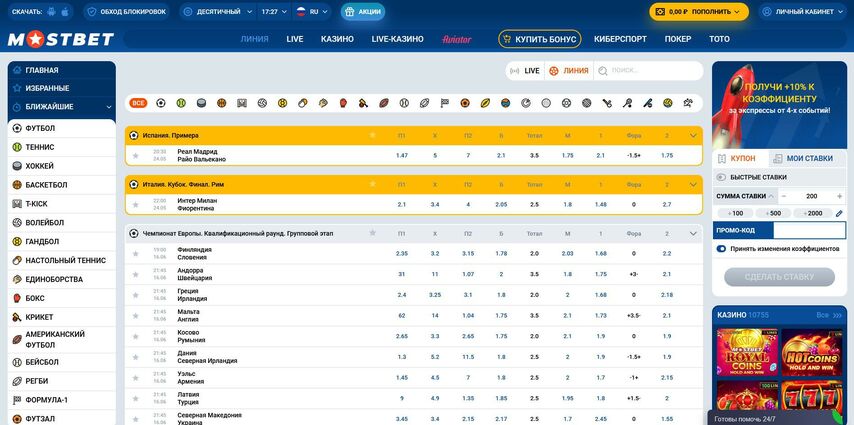854x425 pixels.
Task: Open the КИБЕРСПОРТ navigation item
Action: 620,39
